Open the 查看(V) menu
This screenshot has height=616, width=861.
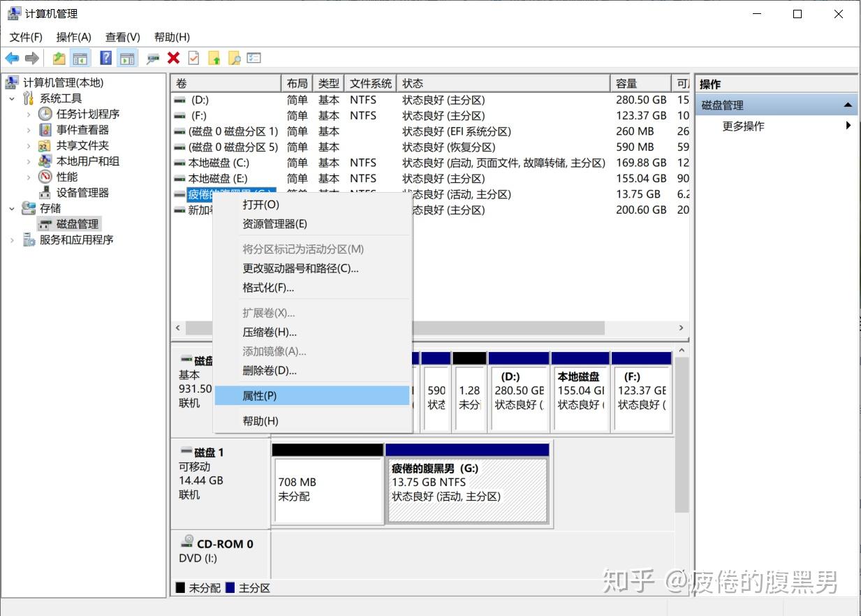(122, 37)
